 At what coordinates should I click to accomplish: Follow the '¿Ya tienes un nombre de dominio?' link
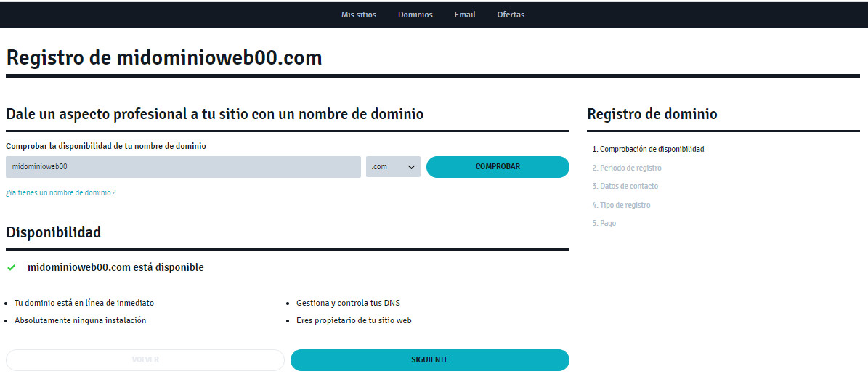point(61,192)
